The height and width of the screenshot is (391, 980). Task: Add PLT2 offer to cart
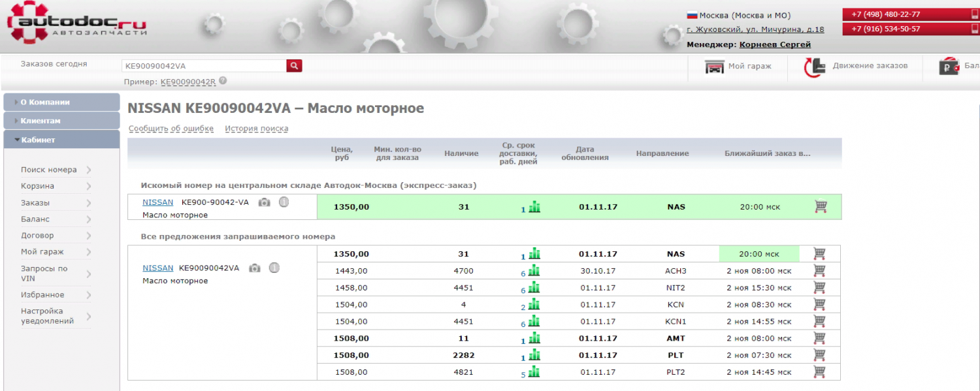(x=819, y=372)
